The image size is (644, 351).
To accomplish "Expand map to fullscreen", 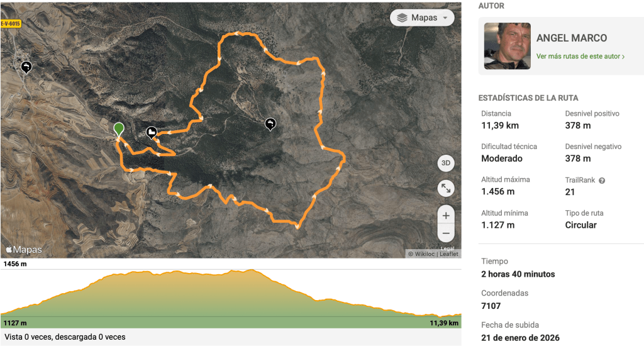I will 446,188.
